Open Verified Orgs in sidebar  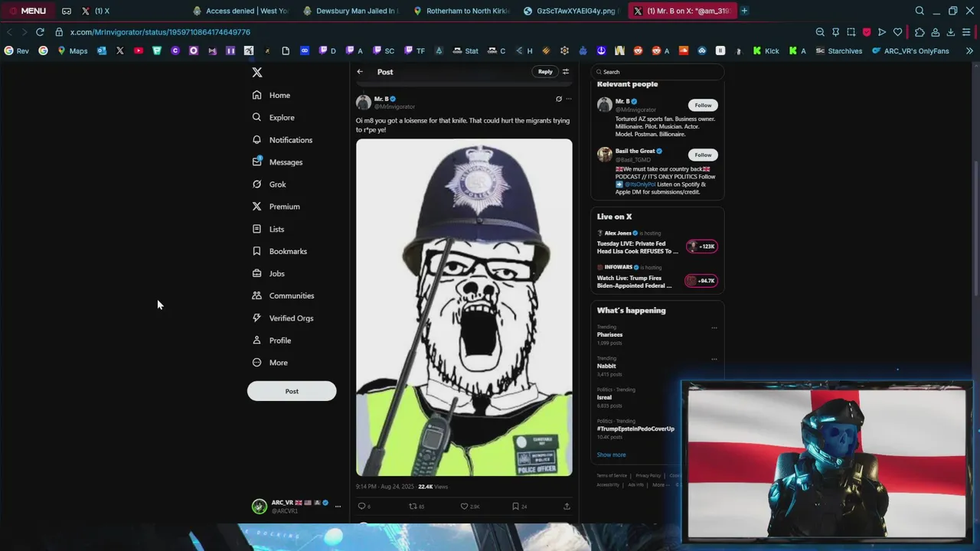pos(283,318)
